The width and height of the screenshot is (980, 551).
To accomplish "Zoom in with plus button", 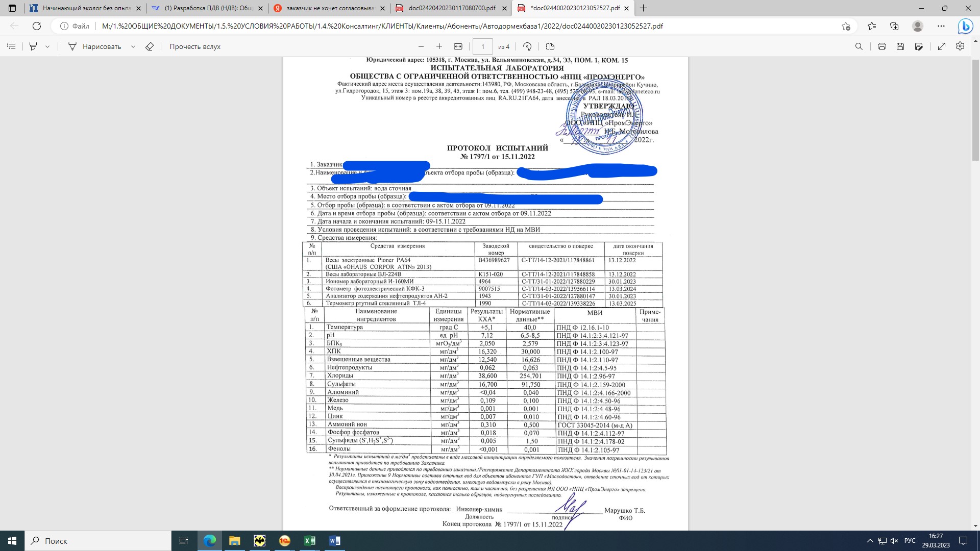I will click(x=439, y=46).
